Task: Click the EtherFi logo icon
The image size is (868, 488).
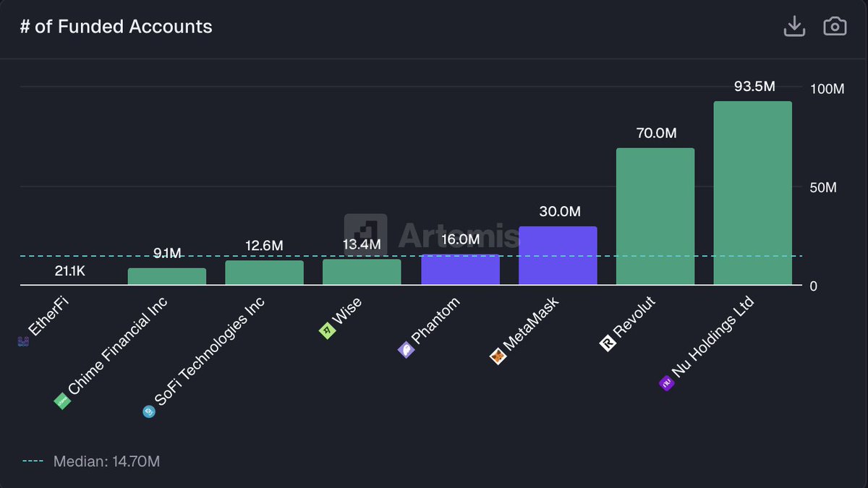Action: (22, 341)
